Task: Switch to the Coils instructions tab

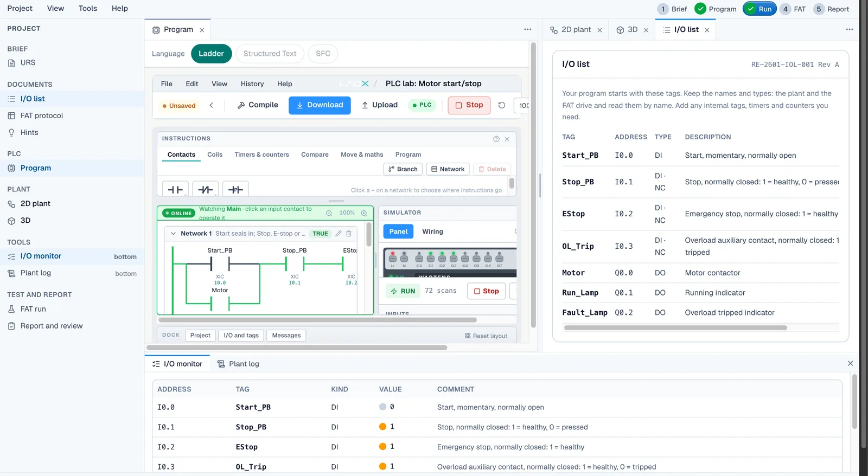Action: [215, 155]
